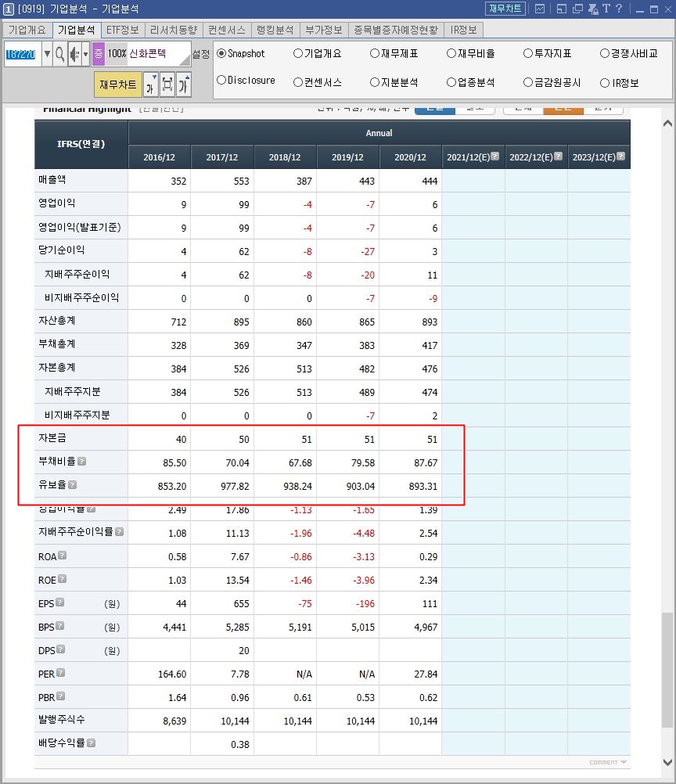Click the help icon on 2021/12(E) column
The image size is (676, 784).
(495, 156)
